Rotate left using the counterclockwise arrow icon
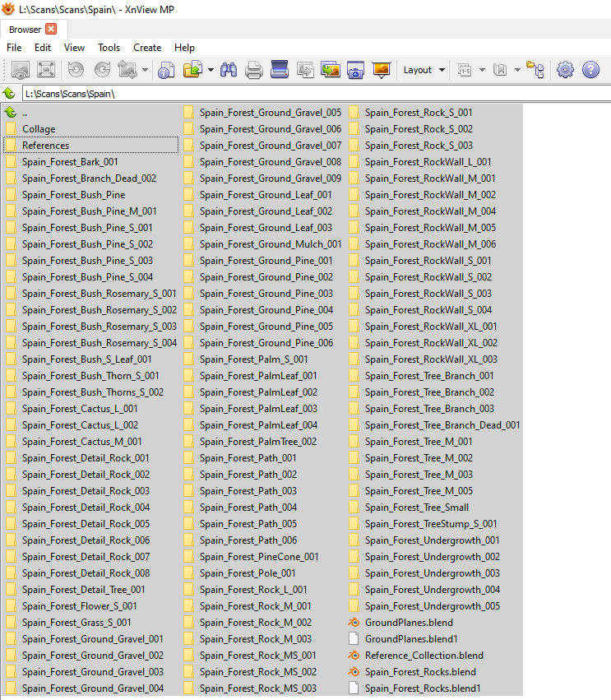611x700 pixels. 76,70
